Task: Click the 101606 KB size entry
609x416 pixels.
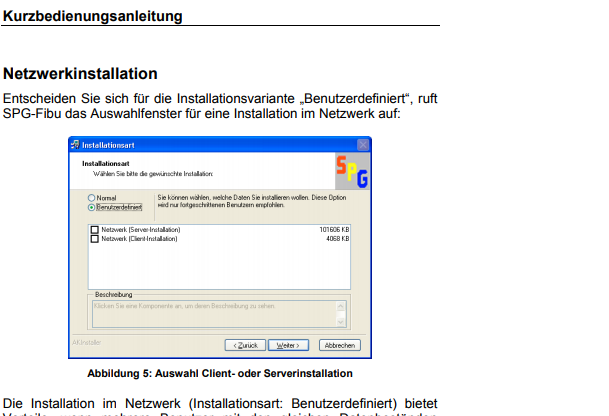Action: coord(333,230)
